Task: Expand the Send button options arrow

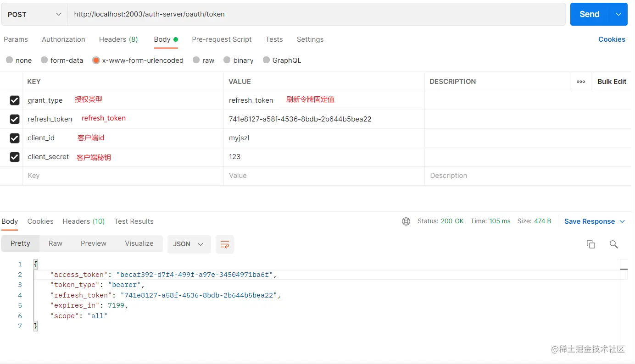Action: pyautogui.click(x=618, y=14)
